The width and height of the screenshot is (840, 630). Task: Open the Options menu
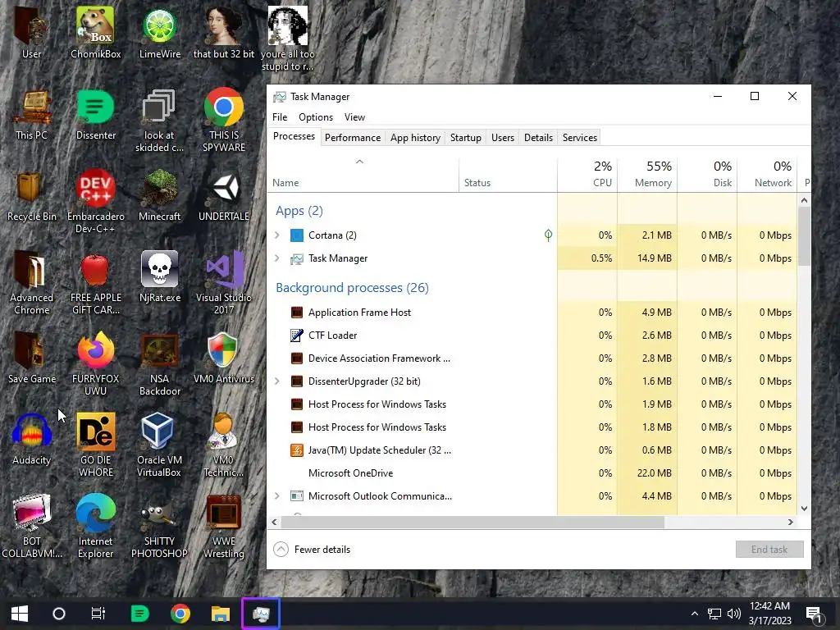coord(316,117)
